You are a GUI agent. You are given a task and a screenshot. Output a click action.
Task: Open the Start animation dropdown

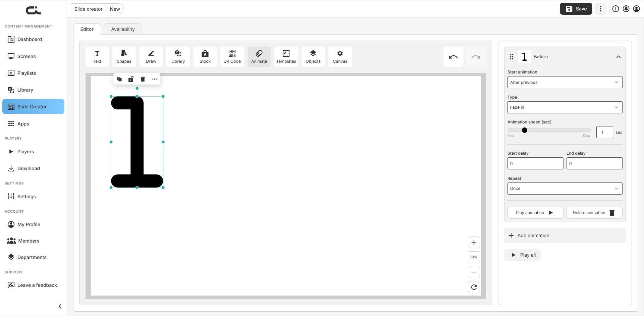565,82
